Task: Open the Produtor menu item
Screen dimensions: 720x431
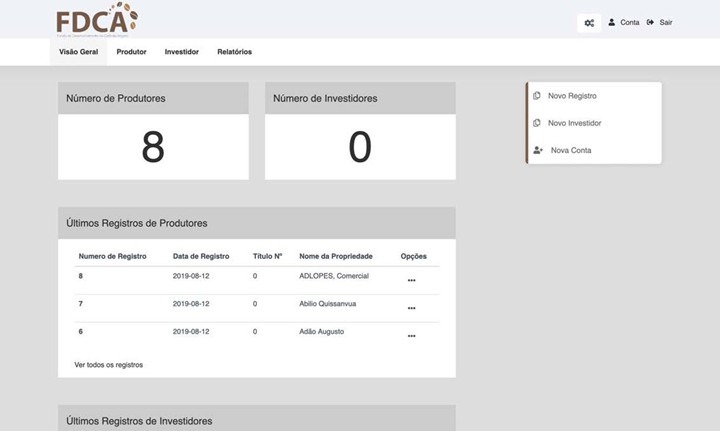Action: point(131,52)
